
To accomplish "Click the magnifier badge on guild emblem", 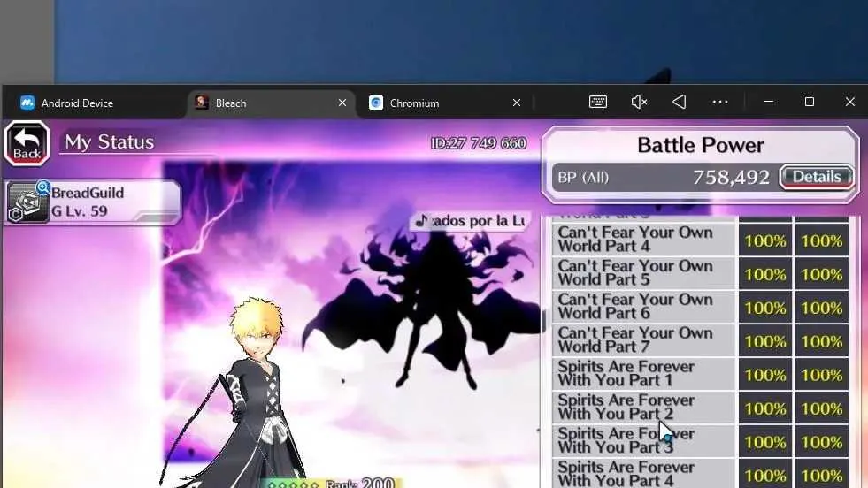I will pyautogui.click(x=43, y=187).
